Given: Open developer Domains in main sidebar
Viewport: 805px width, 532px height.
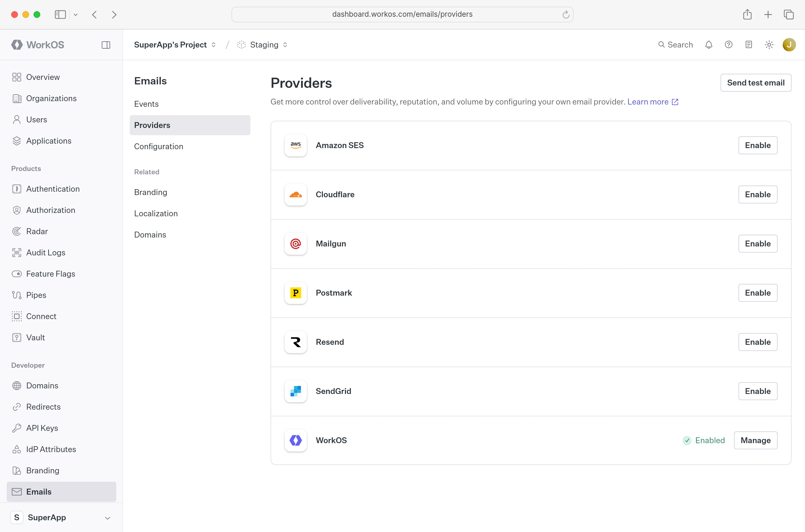Looking at the screenshot, I should 61,385.
